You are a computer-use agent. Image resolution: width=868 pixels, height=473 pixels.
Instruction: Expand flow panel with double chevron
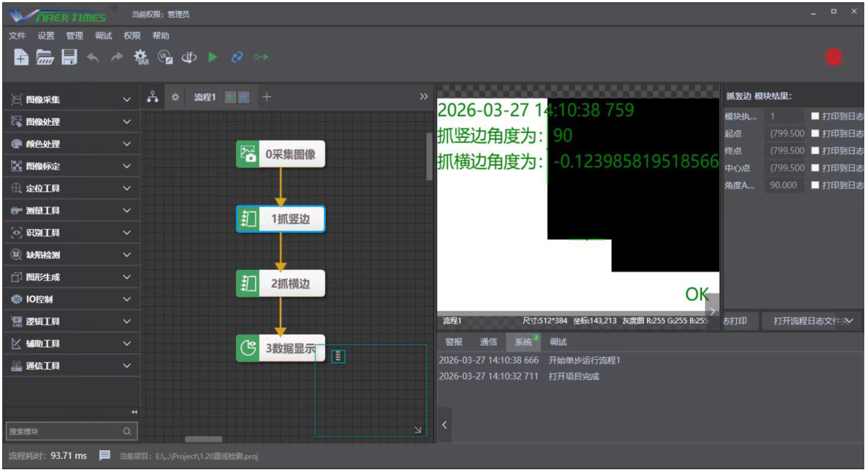[424, 97]
